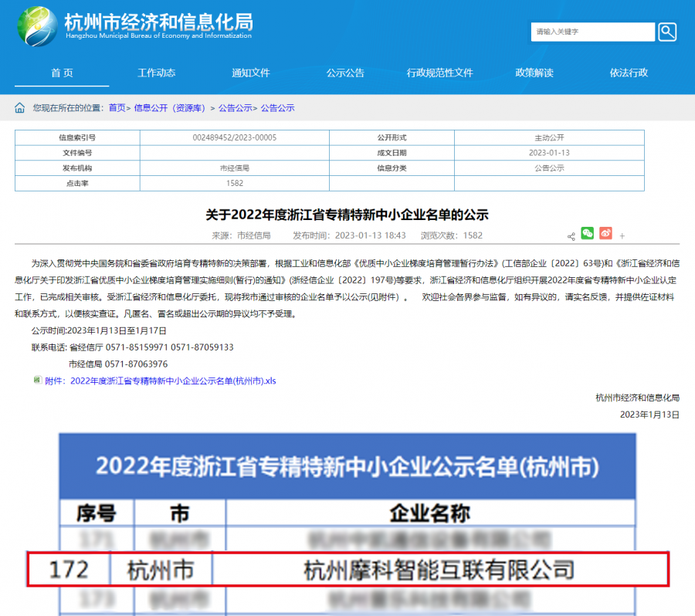Screen dimensions: 695x616
Task: Open the 公示公告 navigation tab
Action: 345,73
